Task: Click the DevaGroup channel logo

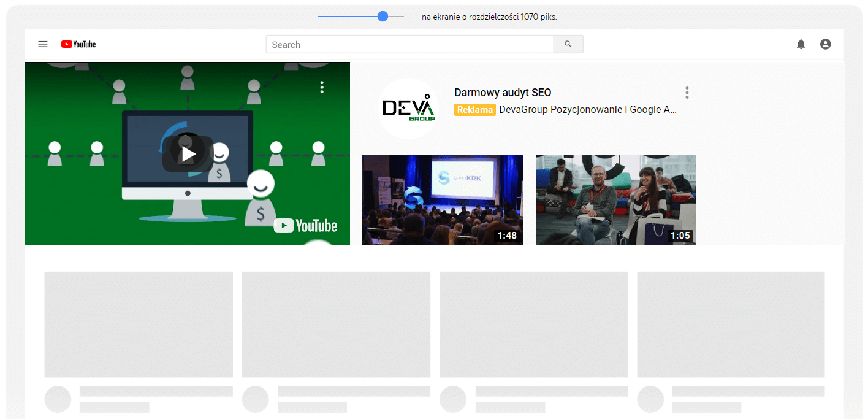Action: (408, 109)
